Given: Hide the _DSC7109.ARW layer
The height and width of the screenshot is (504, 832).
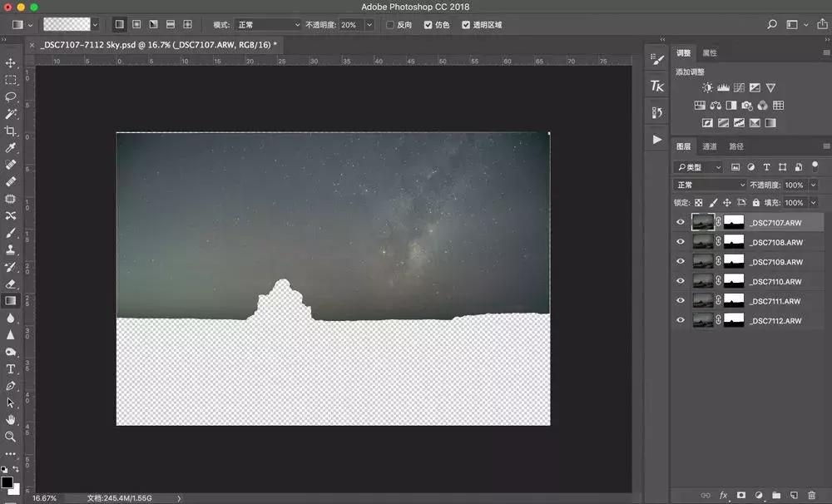Looking at the screenshot, I should [681, 262].
